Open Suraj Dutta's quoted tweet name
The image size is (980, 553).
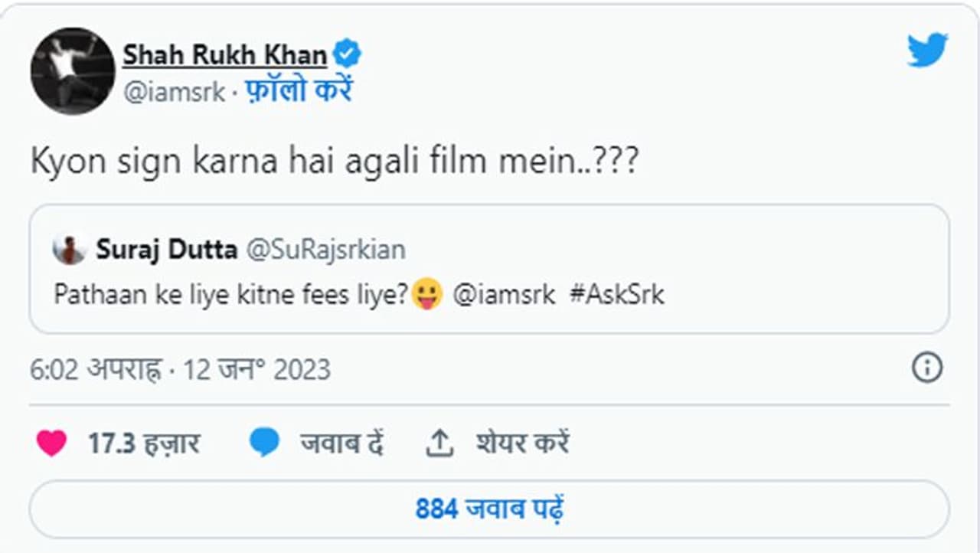click(x=166, y=249)
